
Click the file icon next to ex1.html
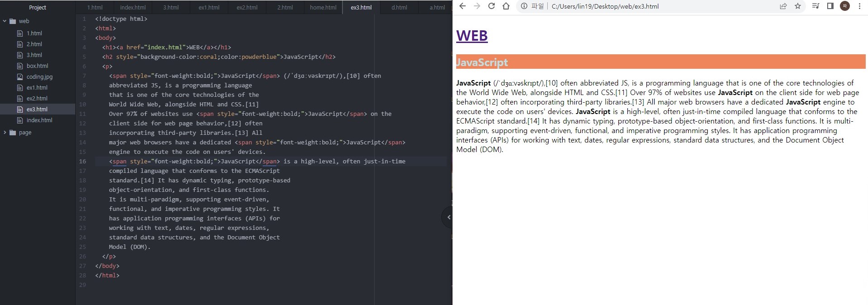[x=19, y=88]
